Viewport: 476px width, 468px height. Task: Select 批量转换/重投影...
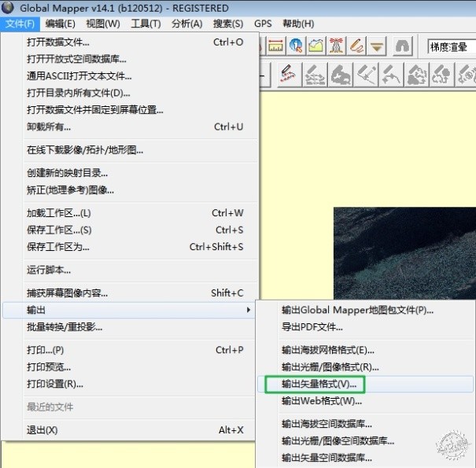(130, 327)
